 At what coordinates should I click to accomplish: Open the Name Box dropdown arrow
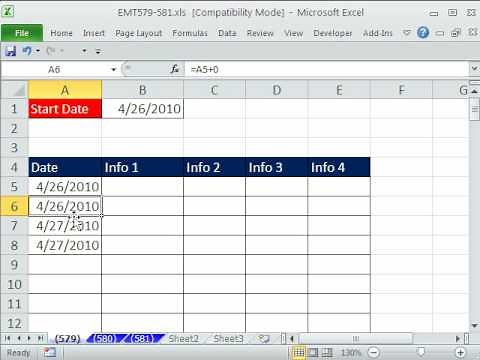[x=114, y=70]
